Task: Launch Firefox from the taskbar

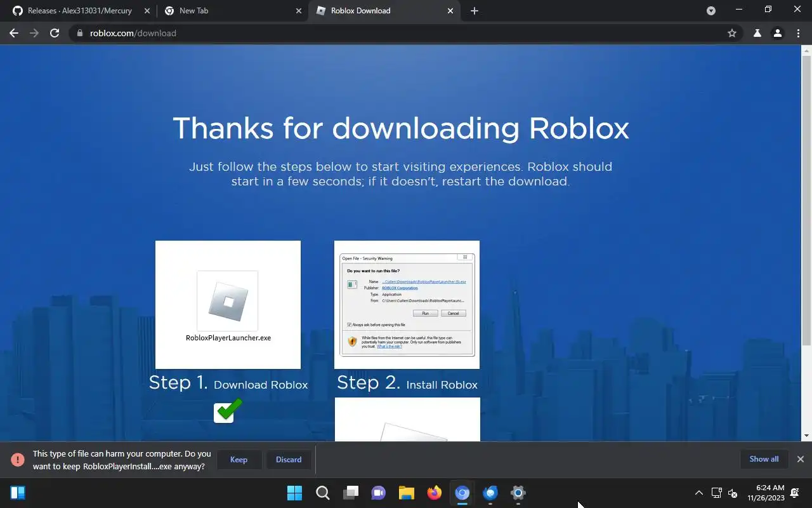Action: pyautogui.click(x=435, y=493)
